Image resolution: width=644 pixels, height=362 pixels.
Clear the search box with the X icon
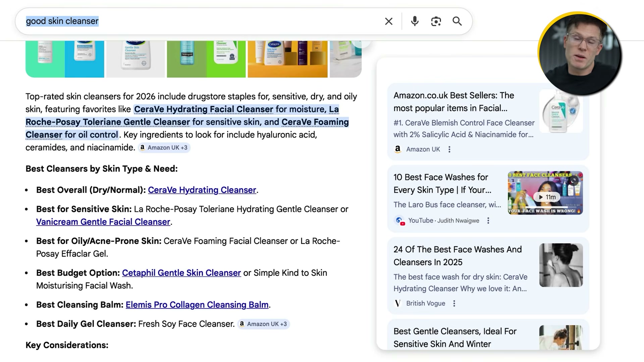pos(389,21)
